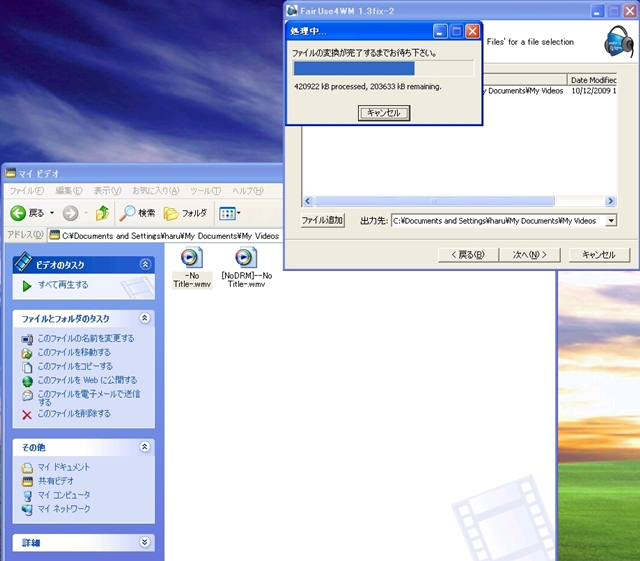Click email this file (電子メールで送信) task
The image size is (640, 561).
[89, 397]
